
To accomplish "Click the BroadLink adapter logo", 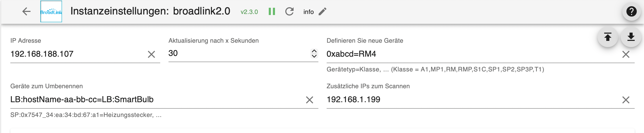I will (51, 12).
